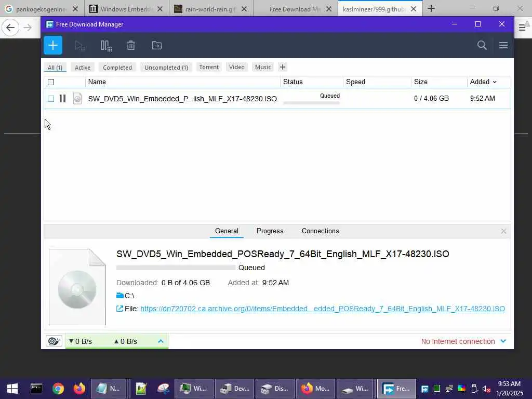
Task: Switch to Free Download Manager browser tab
Action: pos(295,9)
